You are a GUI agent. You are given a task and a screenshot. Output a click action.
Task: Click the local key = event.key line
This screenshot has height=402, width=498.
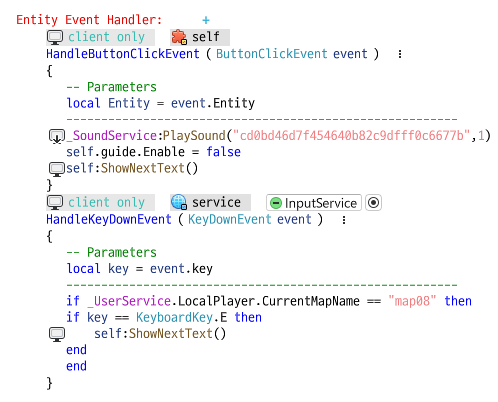(139, 269)
